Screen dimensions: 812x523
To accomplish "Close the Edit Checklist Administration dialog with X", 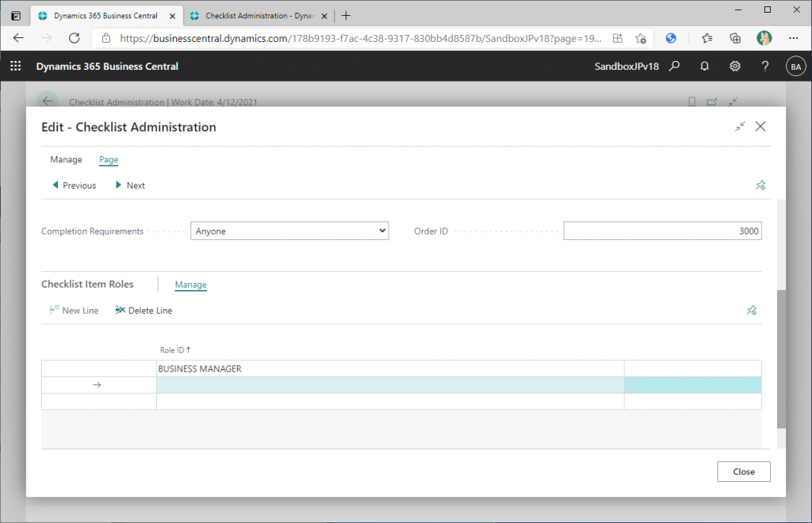I will (760, 126).
